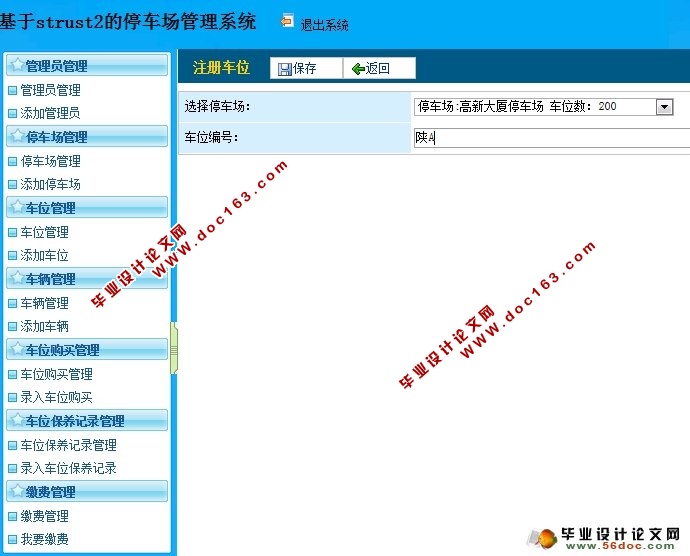
Task: Collapse the 管理员管理 section header
Action: tap(87, 65)
